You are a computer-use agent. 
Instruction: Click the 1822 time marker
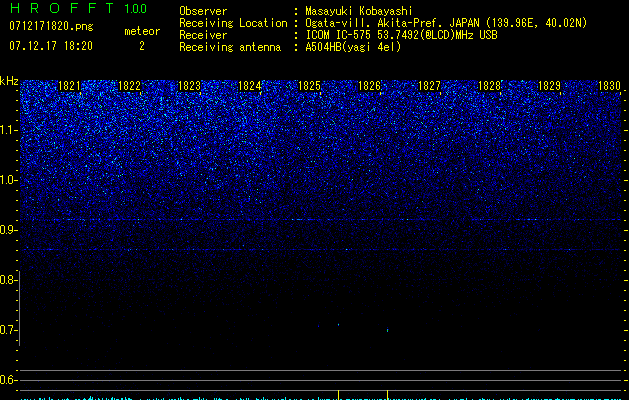click(130, 86)
